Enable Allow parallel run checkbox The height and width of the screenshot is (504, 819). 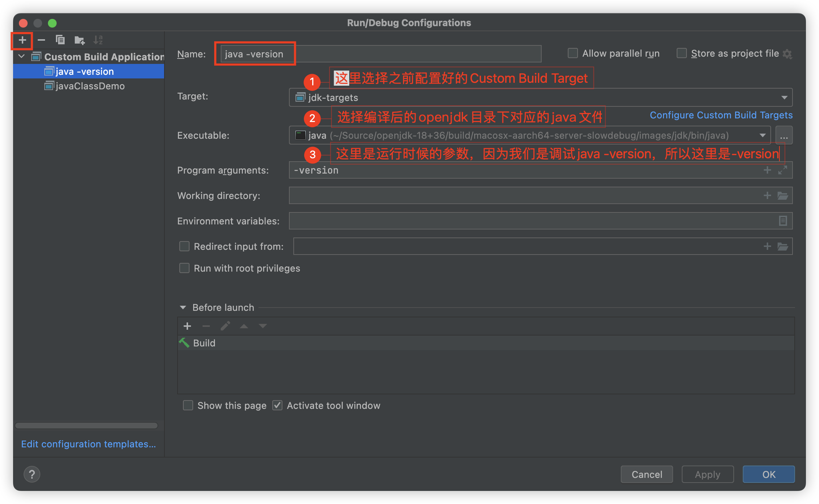point(573,53)
